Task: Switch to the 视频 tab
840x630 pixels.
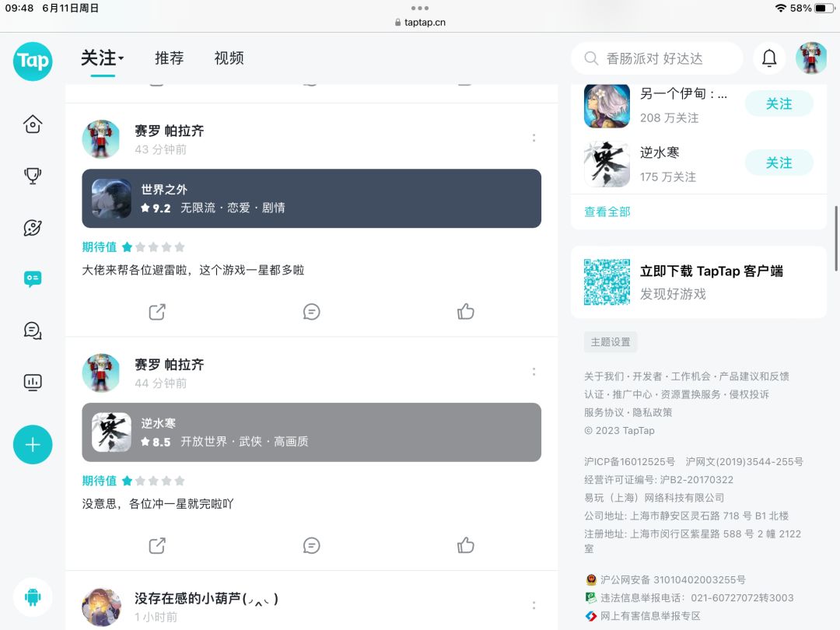Action: [229, 58]
